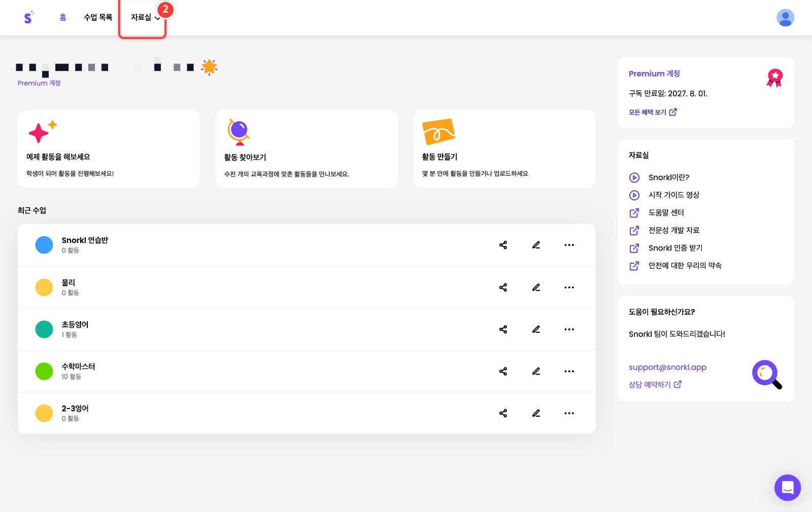Edit the 물리 class

pos(536,287)
